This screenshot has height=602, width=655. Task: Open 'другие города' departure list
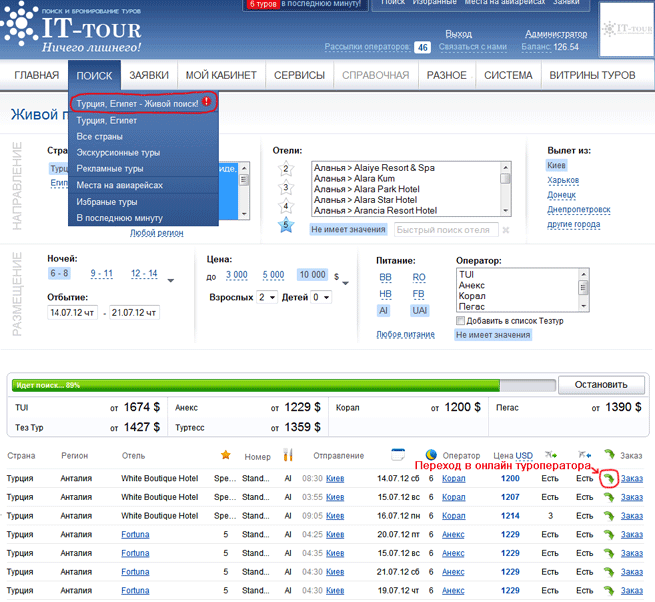pyautogui.click(x=574, y=224)
